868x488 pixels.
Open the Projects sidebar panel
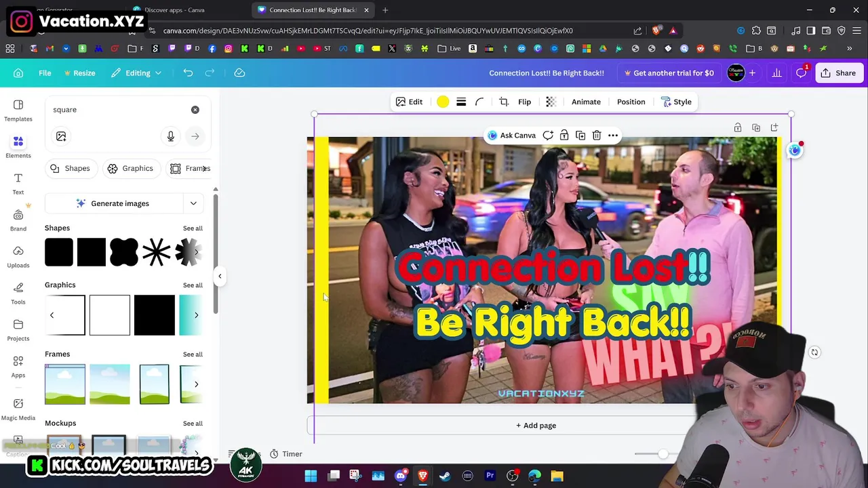click(x=18, y=330)
